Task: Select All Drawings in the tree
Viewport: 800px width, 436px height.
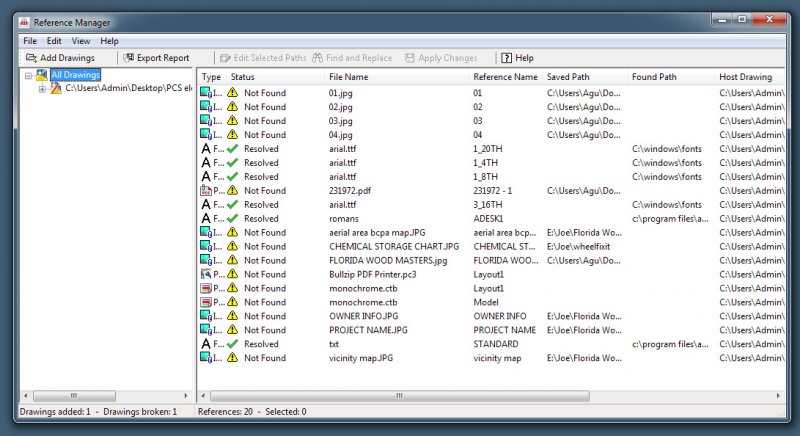Action: (75, 75)
